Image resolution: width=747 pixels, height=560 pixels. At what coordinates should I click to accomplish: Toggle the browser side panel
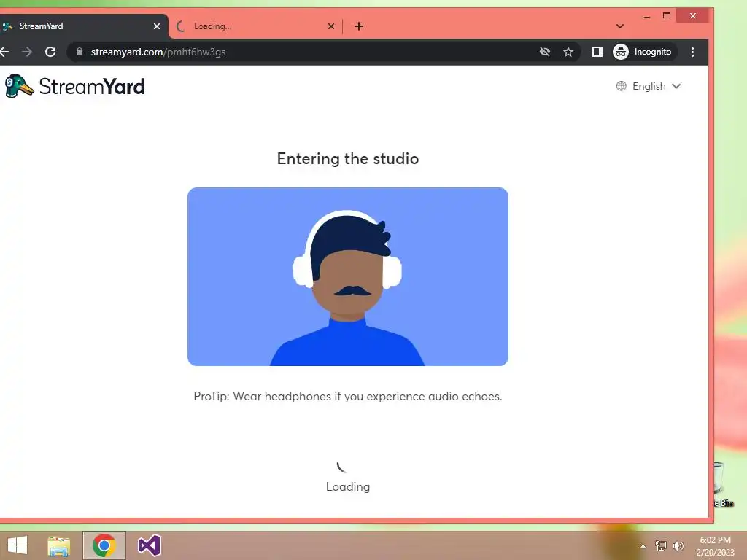point(597,52)
